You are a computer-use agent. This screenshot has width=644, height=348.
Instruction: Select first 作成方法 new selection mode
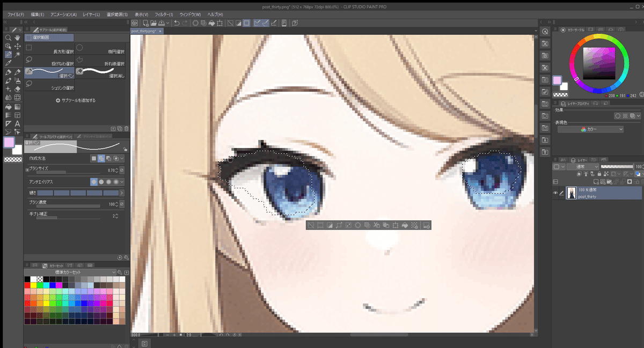pos(94,158)
